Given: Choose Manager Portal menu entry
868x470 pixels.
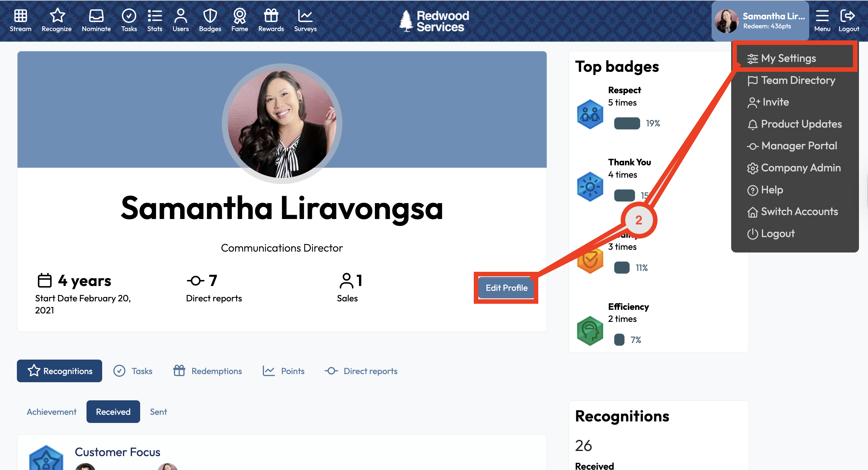Looking at the screenshot, I should click(x=799, y=146).
